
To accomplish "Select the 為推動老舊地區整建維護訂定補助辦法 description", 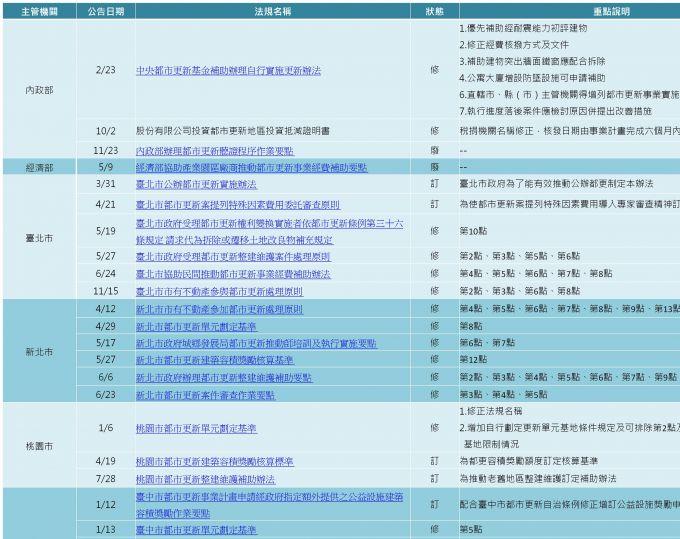I will pos(538,479).
